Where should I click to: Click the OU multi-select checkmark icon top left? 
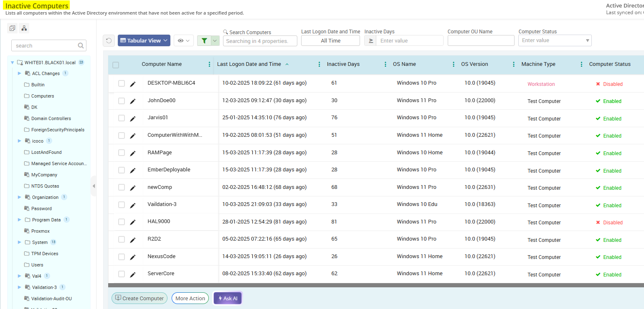(x=12, y=28)
